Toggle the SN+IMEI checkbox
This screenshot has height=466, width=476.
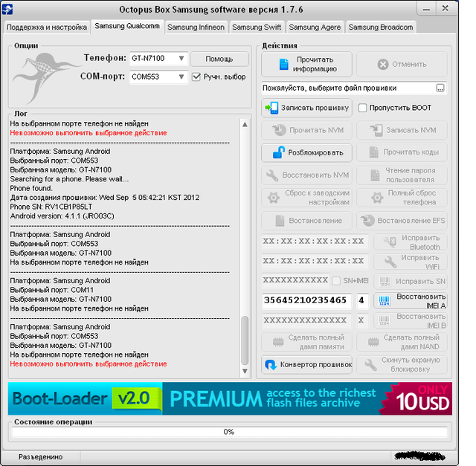336,281
